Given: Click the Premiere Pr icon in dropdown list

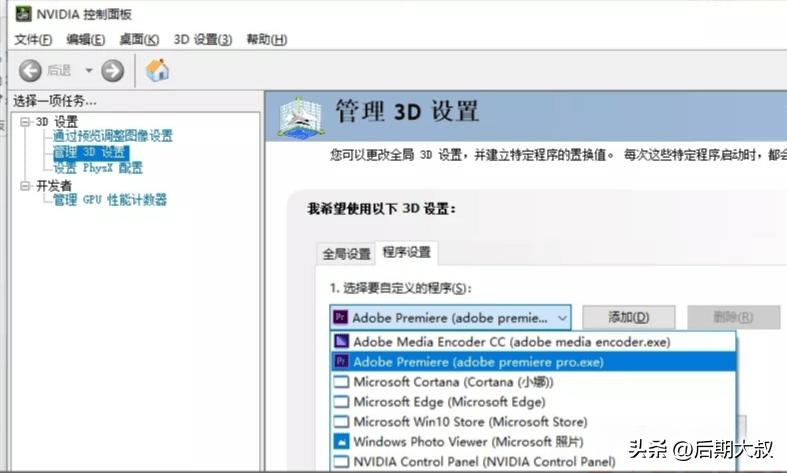Looking at the screenshot, I should pyautogui.click(x=341, y=362).
